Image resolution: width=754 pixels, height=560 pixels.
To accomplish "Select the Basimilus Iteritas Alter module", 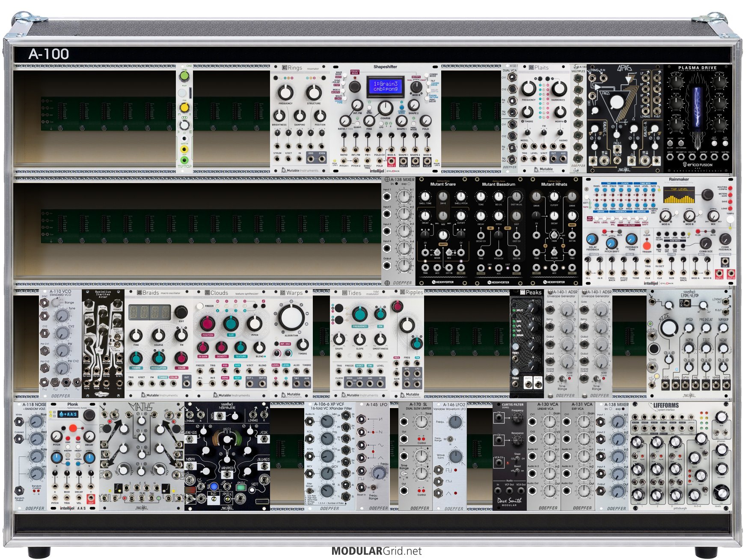I will pos(103,344).
